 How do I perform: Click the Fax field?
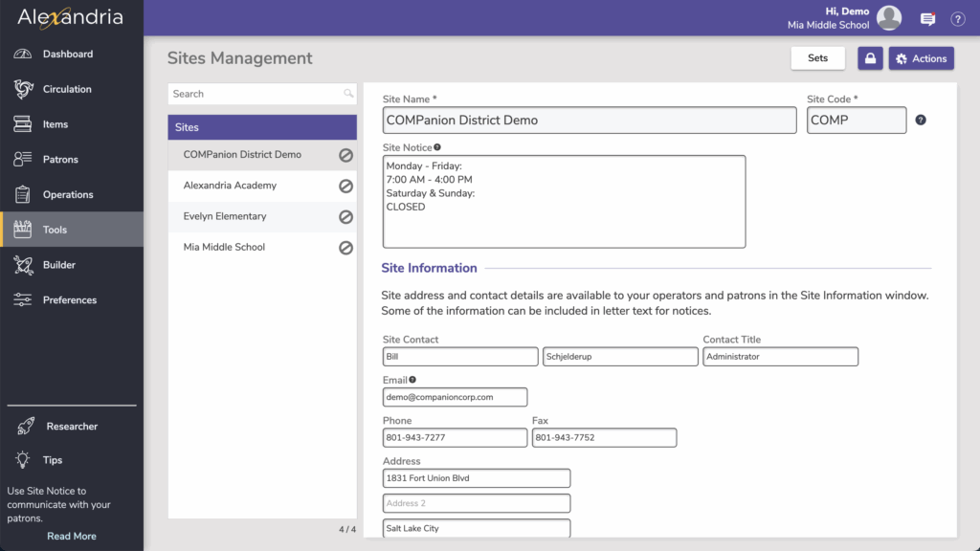coord(604,438)
